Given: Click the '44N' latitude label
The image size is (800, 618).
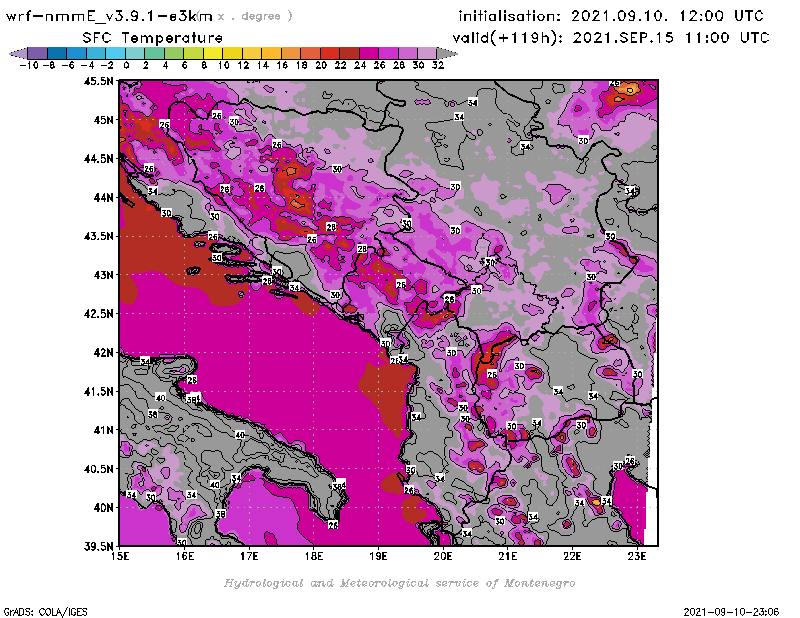Looking at the screenshot, I should 103,197.
